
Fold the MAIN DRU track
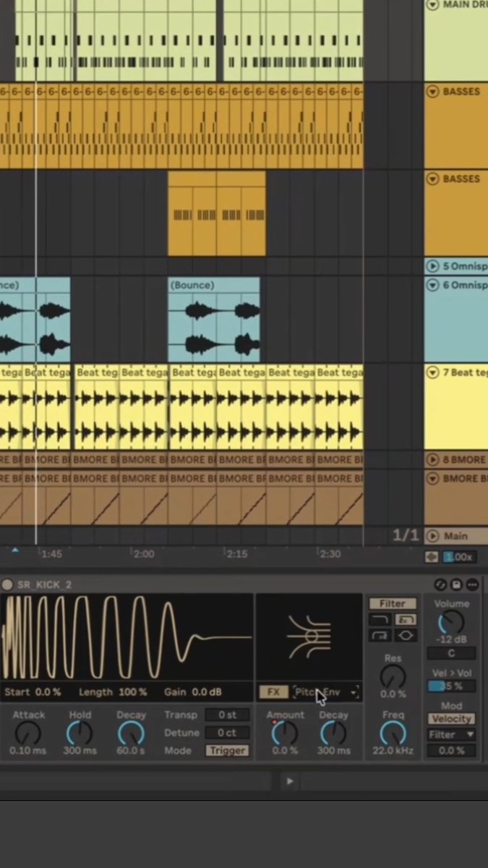pyautogui.click(x=433, y=4)
